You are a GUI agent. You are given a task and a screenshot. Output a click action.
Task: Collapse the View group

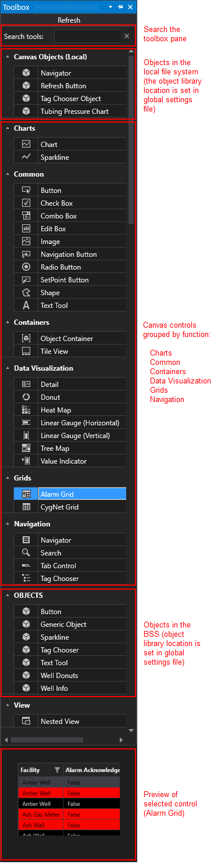tap(7, 705)
